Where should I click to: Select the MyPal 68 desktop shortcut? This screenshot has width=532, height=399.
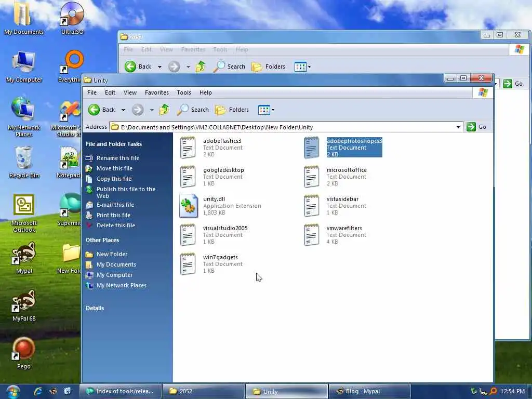click(x=24, y=305)
